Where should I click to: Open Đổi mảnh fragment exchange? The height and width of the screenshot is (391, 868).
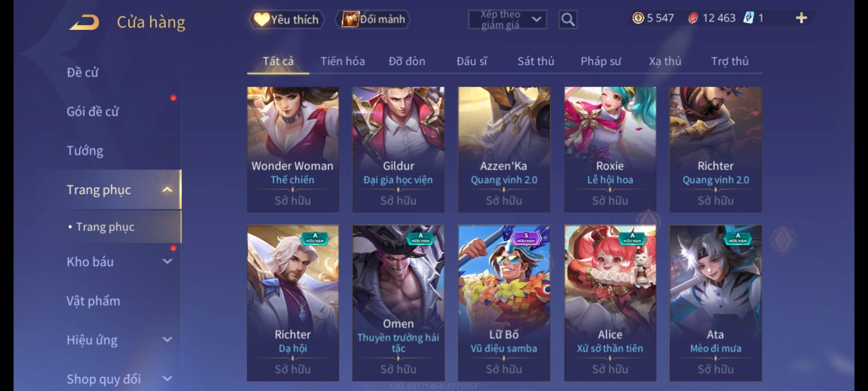(373, 19)
